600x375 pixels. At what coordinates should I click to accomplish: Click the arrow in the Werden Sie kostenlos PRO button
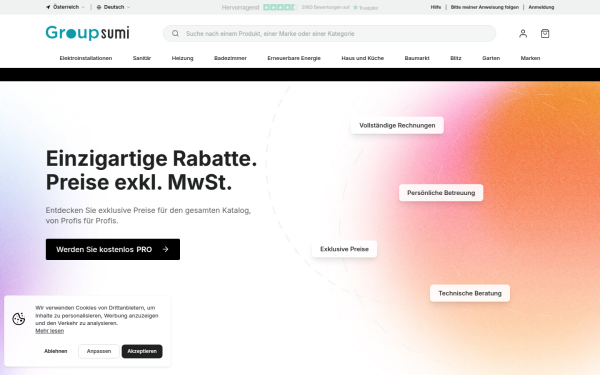165,249
